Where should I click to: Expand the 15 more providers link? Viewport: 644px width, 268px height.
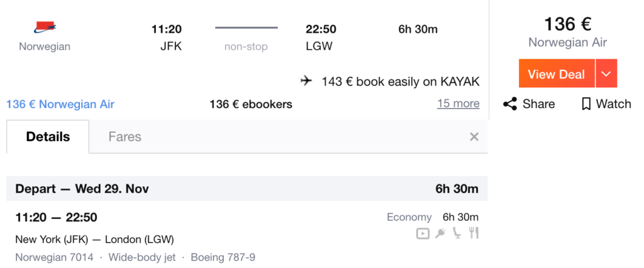(x=458, y=103)
